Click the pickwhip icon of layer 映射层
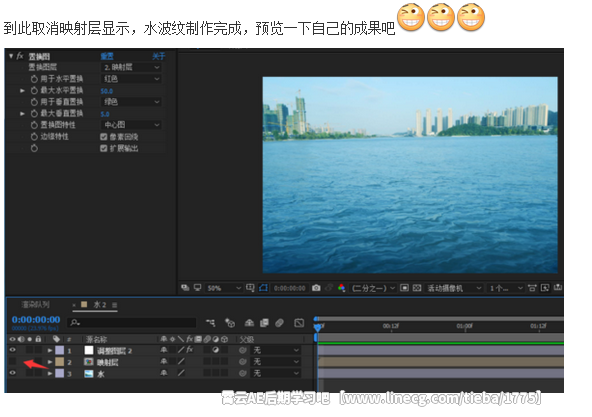 (x=242, y=362)
